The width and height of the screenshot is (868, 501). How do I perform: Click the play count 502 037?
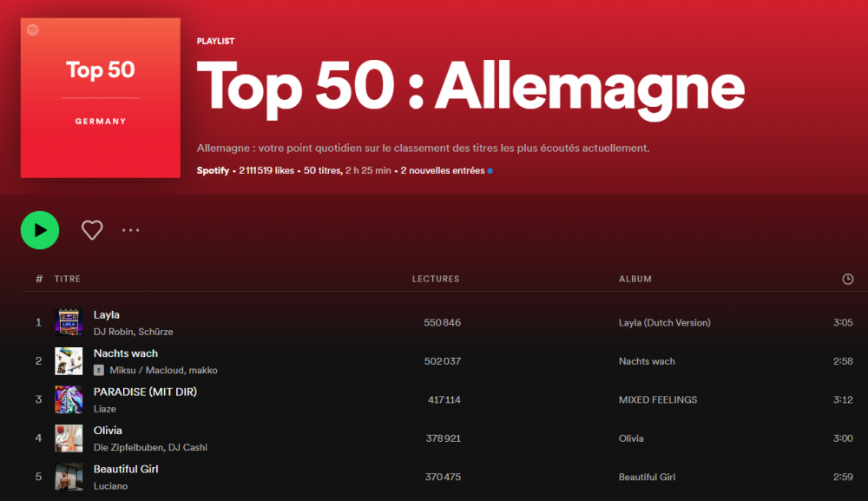(443, 361)
